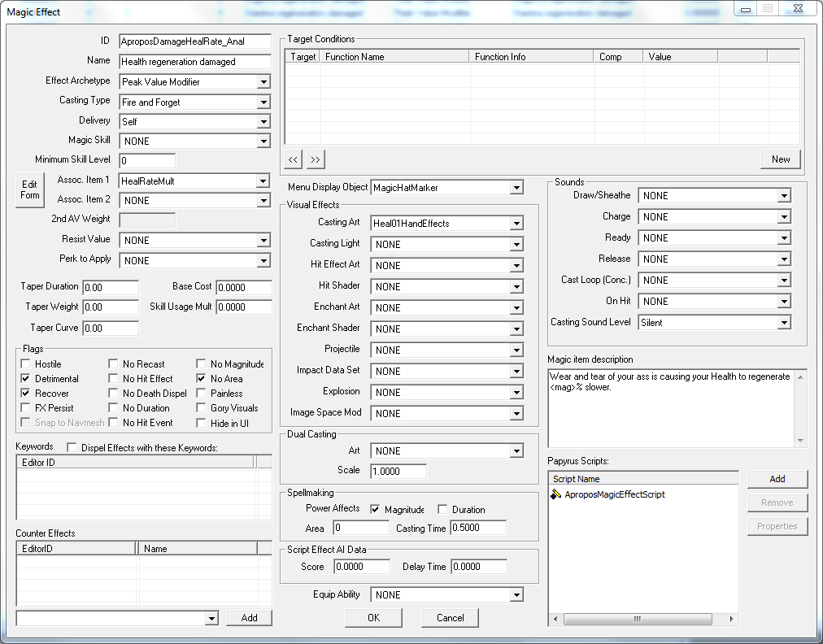
Task: Click the next conditions '>>' button
Action: point(315,159)
